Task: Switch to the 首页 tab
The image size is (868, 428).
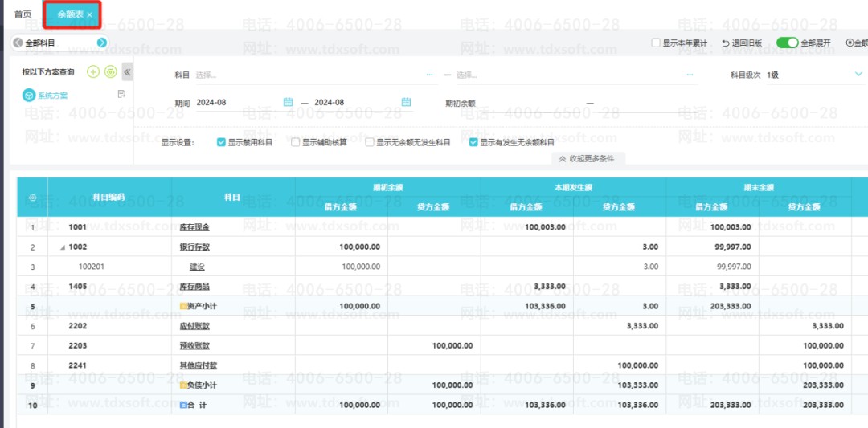Action: [23, 14]
